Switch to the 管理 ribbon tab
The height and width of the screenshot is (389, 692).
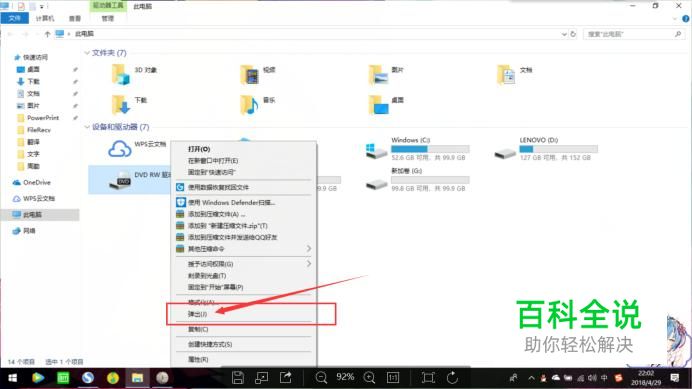point(108,18)
